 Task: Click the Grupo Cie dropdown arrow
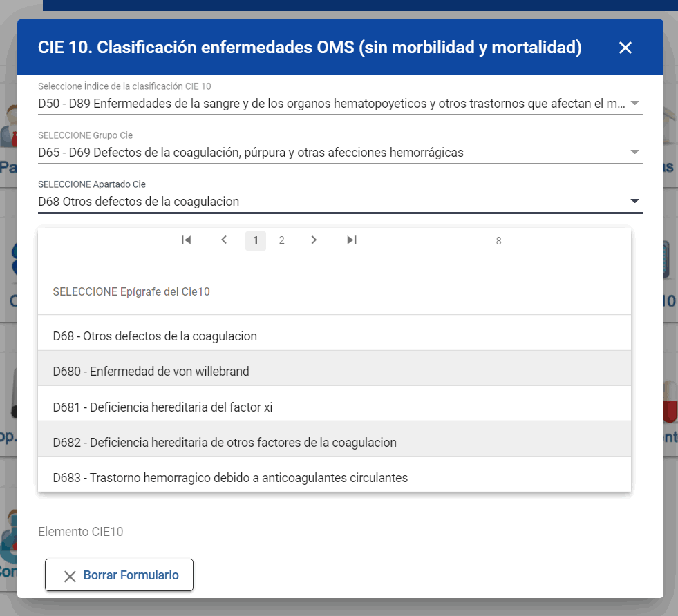(634, 151)
